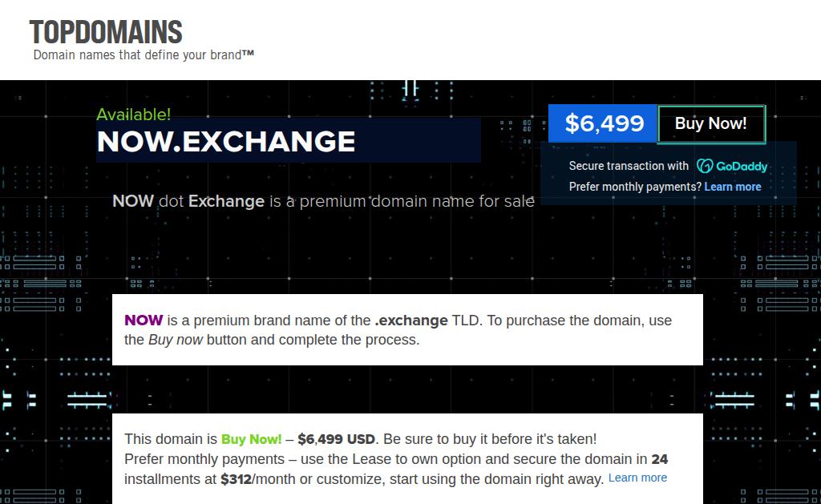821x504 pixels.
Task: Follow Learn more link after installments text
Action: 637,478
